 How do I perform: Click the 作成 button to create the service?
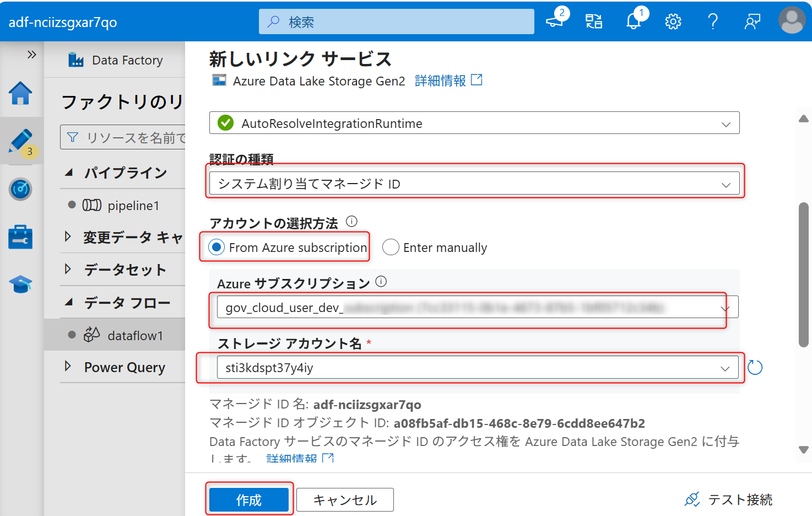click(249, 499)
